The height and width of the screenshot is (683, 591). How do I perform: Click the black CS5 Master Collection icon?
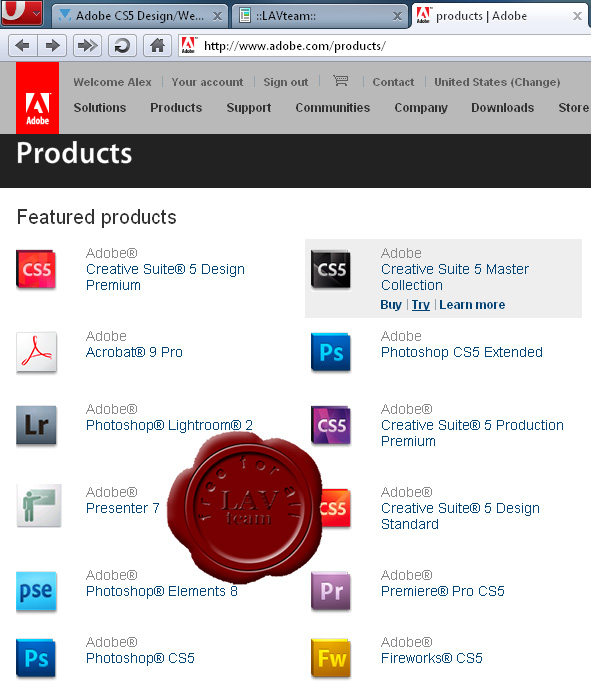coord(331,269)
